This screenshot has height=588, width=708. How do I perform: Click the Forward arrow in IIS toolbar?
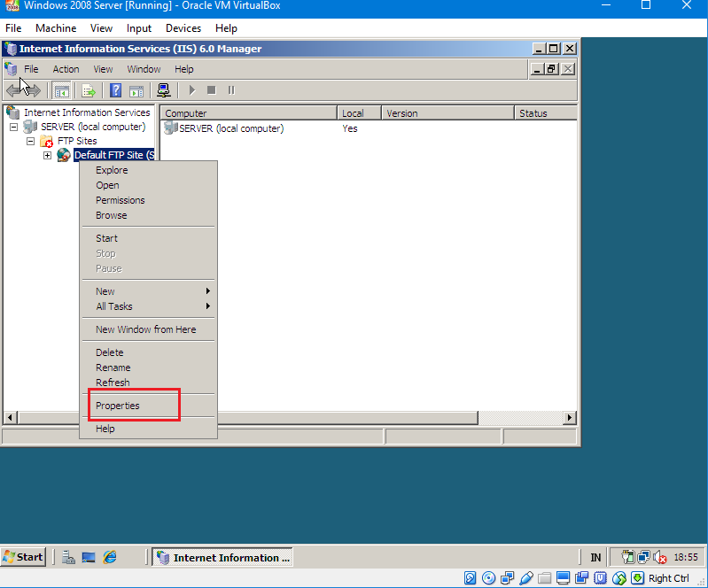point(33,90)
